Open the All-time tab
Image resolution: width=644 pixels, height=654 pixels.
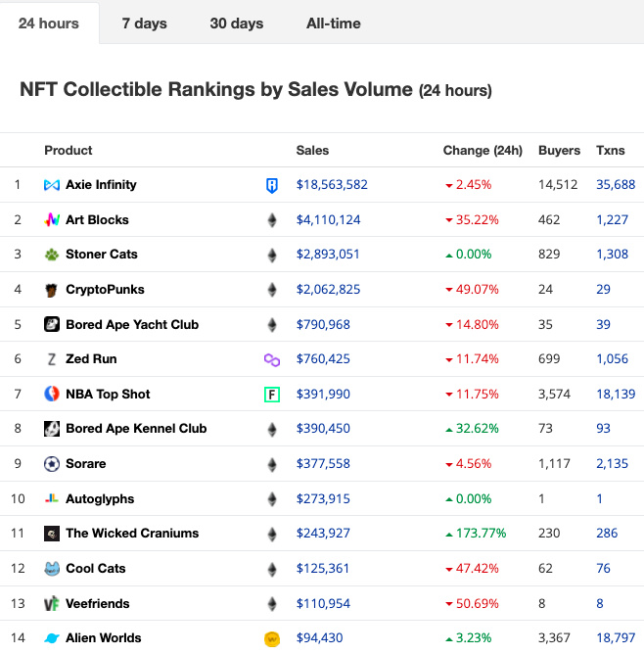pos(334,23)
